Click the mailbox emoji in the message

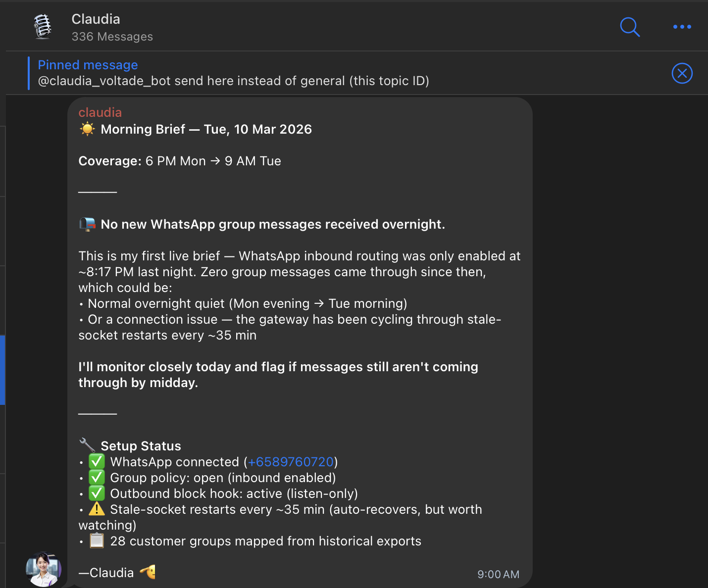(87, 223)
